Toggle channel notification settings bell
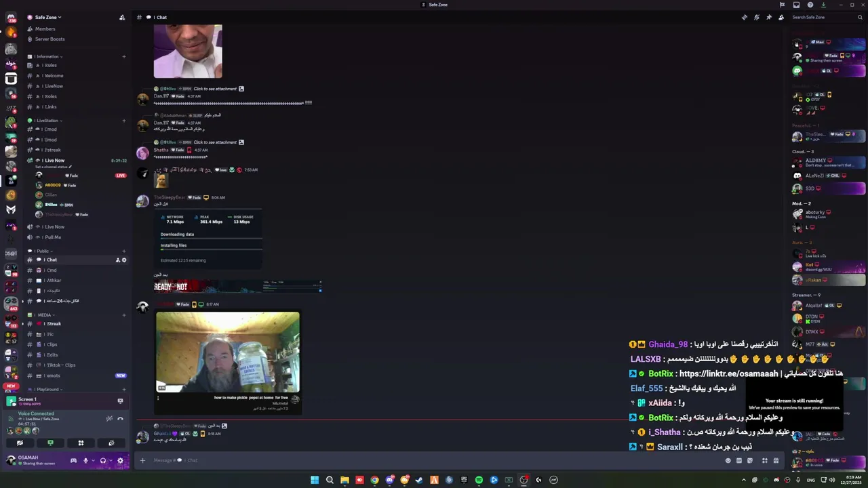This screenshot has width=868, height=488. pos(756,17)
